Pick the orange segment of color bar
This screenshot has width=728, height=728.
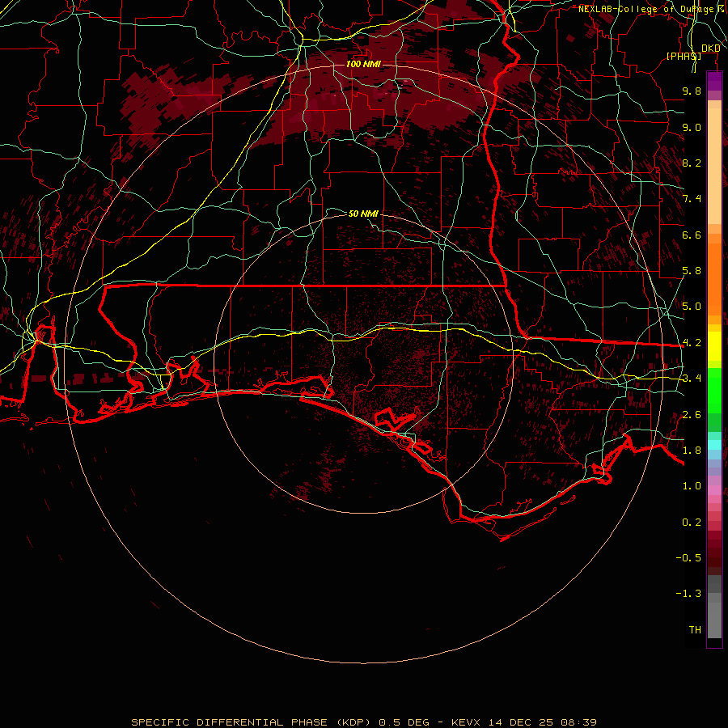tap(714, 278)
